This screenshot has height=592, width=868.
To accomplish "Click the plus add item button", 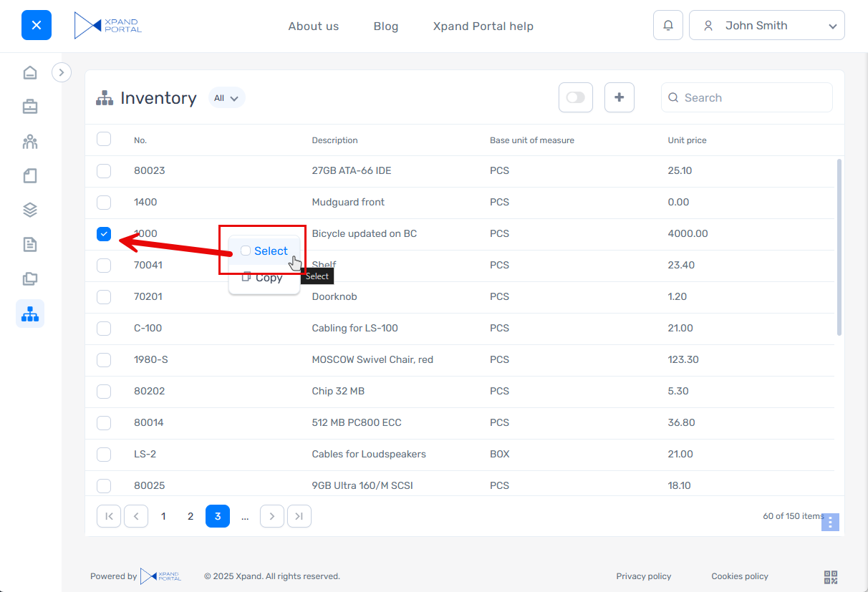I will (x=619, y=97).
